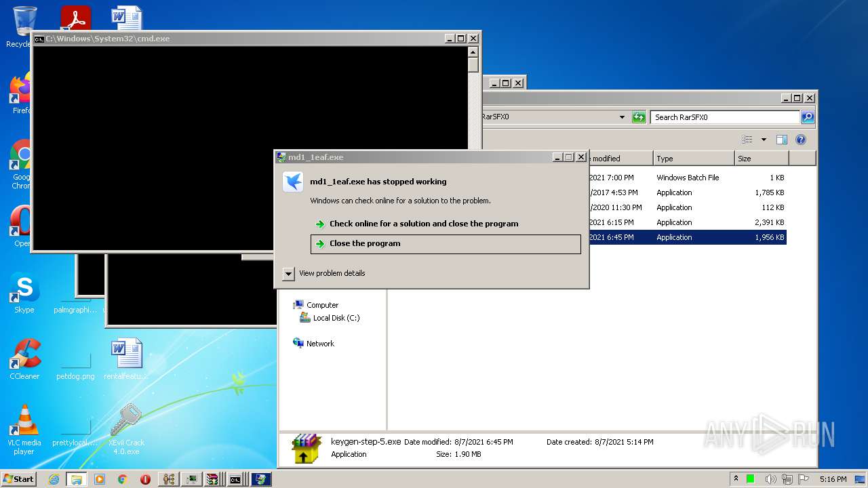Select the highlighted 1,956 KB Application row

coord(688,237)
